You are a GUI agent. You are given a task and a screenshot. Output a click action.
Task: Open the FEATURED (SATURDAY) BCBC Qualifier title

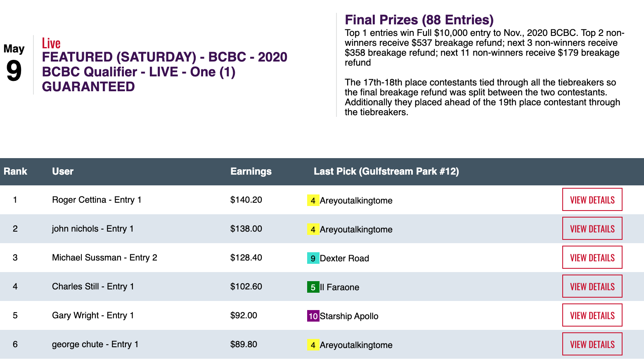(164, 72)
